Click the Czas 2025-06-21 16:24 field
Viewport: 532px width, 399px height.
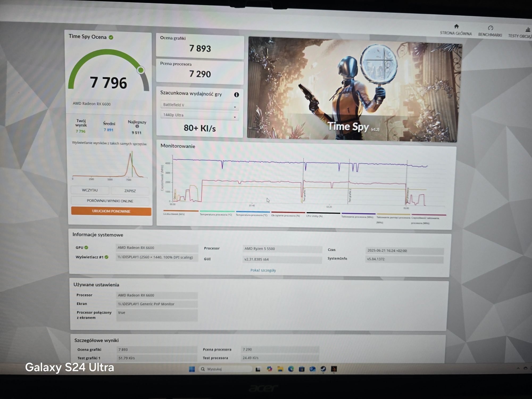coord(405,251)
